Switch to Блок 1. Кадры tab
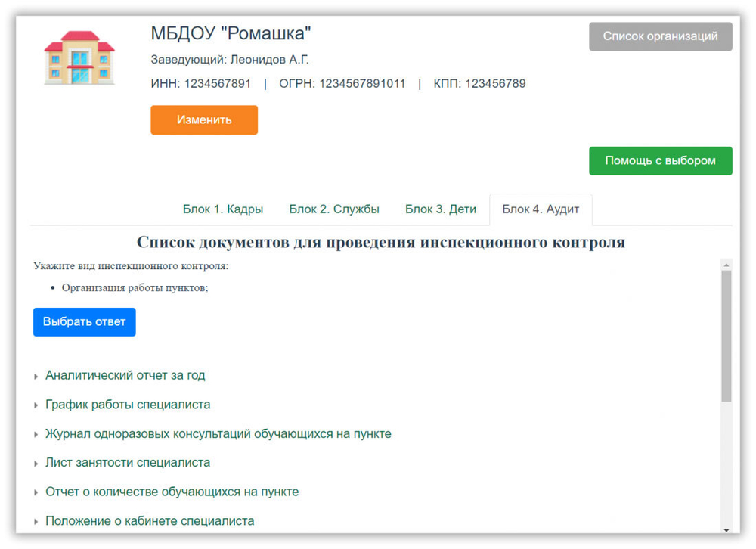This screenshot has height=549, width=756. click(x=223, y=209)
